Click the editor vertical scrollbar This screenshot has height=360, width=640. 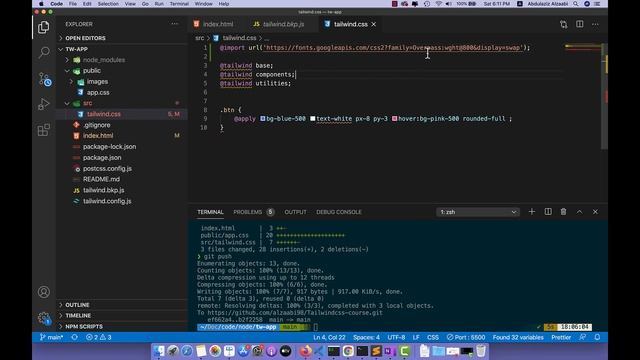(604, 96)
